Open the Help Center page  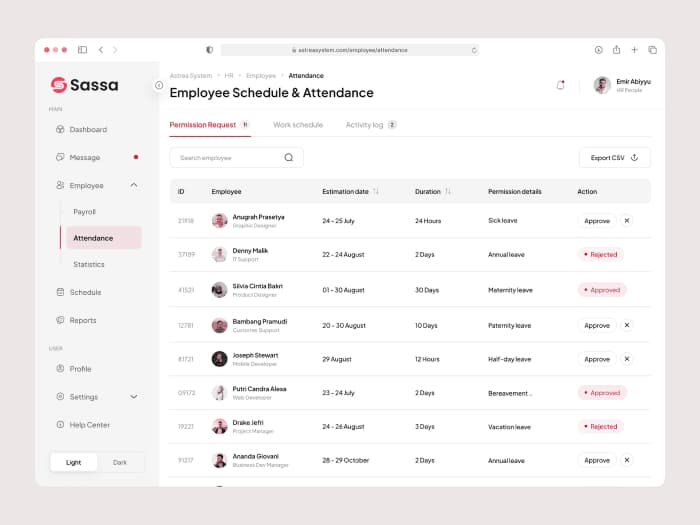(89, 425)
